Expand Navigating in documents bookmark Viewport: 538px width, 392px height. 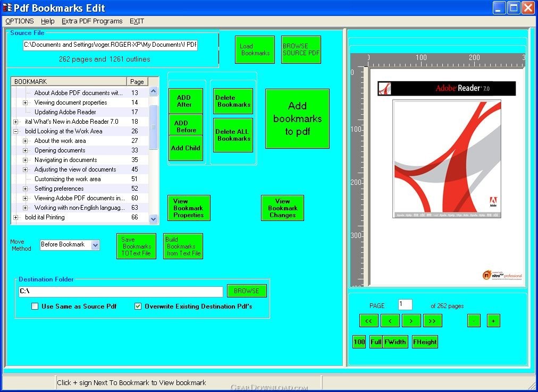[x=25, y=160]
